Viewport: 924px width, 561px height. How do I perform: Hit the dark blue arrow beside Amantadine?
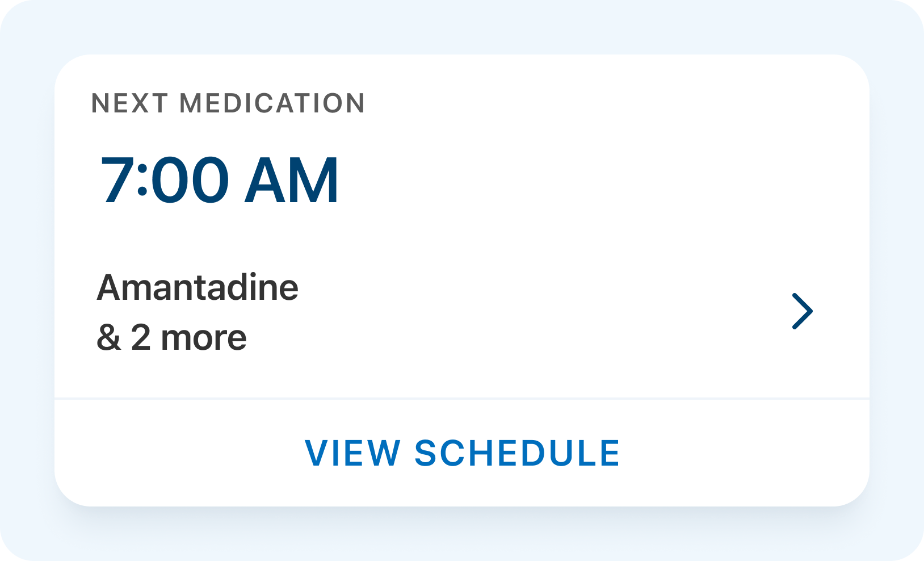click(802, 311)
